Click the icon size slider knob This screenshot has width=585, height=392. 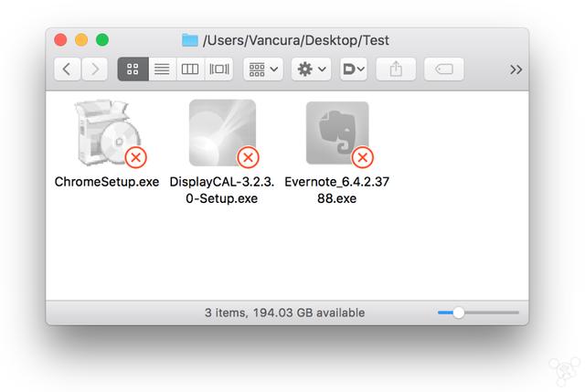tap(459, 313)
